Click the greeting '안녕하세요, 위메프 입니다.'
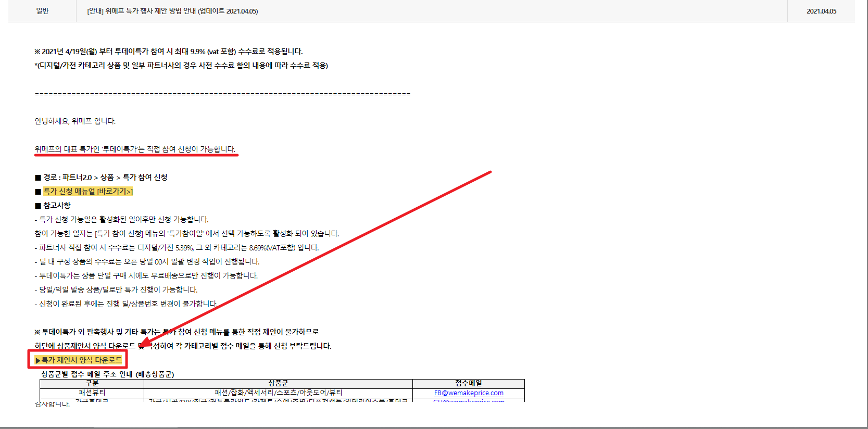The width and height of the screenshot is (868, 429). [x=75, y=121]
